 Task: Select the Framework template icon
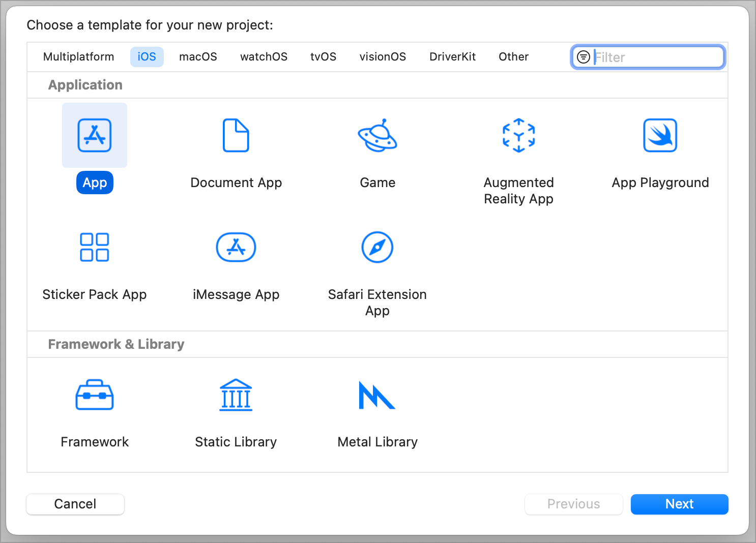pyautogui.click(x=95, y=395)
